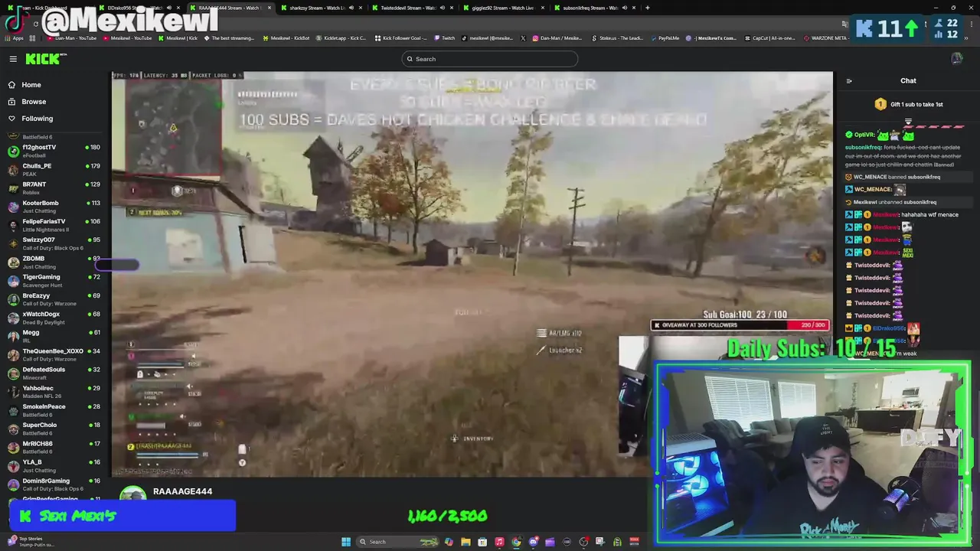The image size is (980, 551).
Task: Open Top Stories news widget
Action: click(31, 542)
